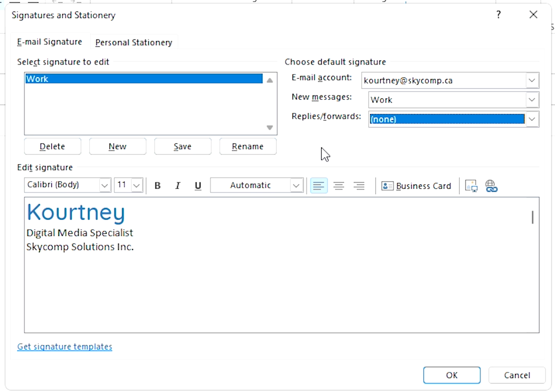The width and height of the screenshot is (555, 392).
Task: Open the help question mark
Action: (x=499, y=15)
